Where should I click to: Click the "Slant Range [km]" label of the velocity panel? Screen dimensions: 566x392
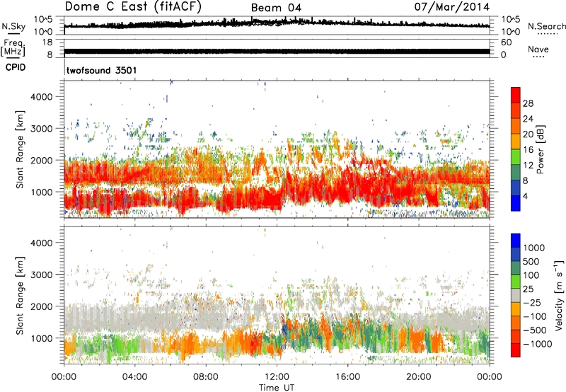point(20,296)
